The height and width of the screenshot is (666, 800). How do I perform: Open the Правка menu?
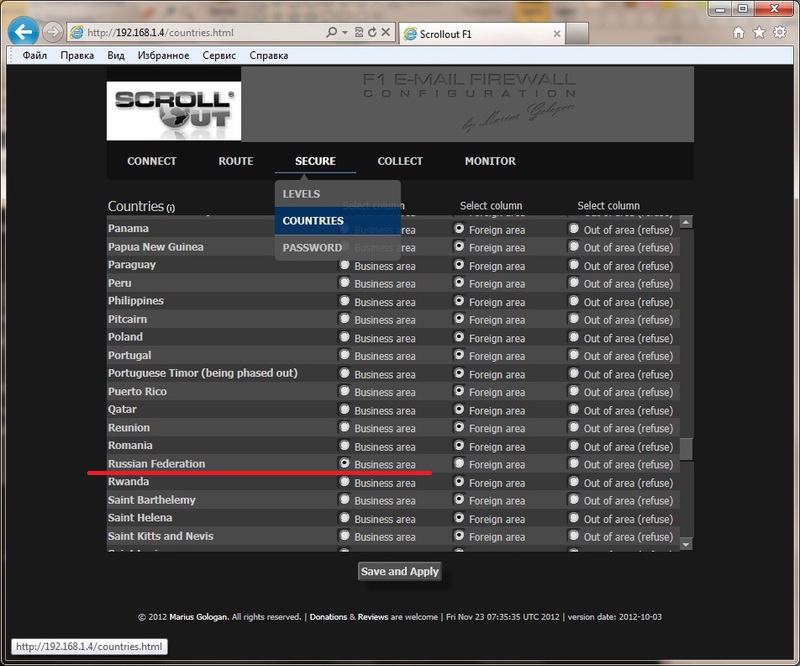tap(77, 55)
